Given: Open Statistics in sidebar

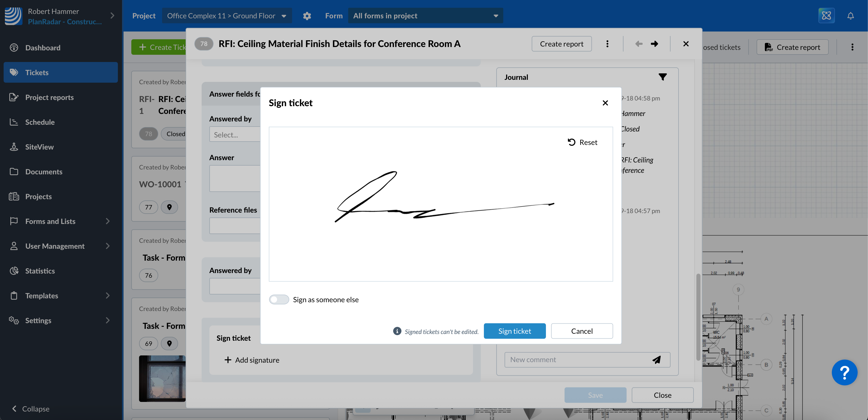Looking at the screenshot, I should click(x=40, y=271).
